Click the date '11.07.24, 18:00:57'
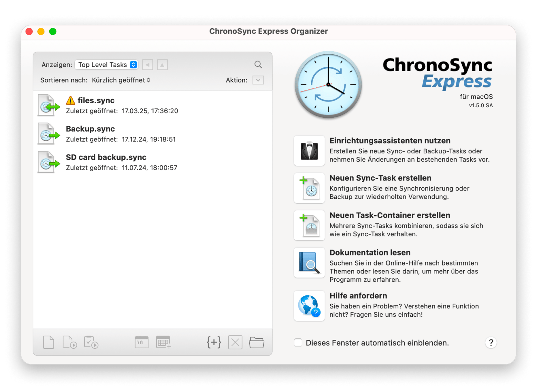Viewport: 537px width, 392px height. 150,168
